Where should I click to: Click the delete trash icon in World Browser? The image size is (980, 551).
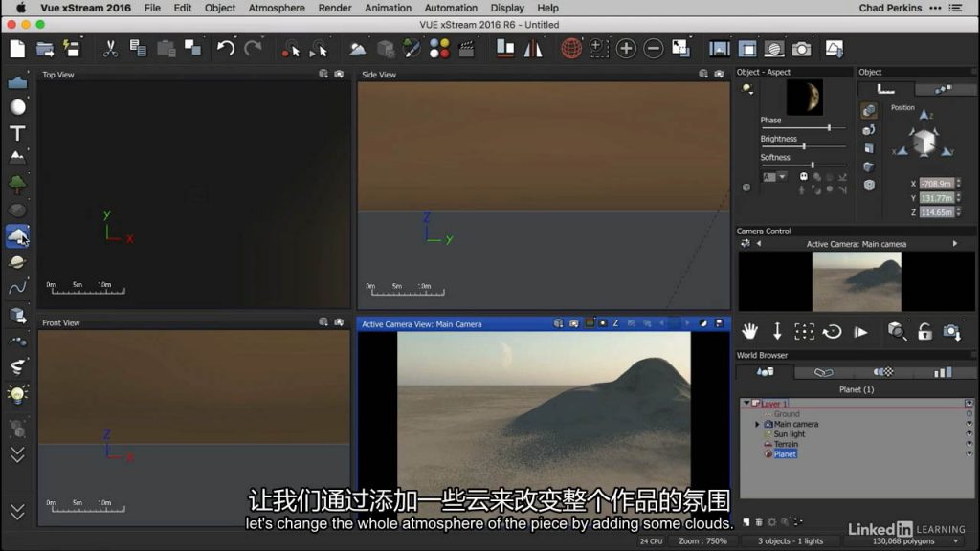point(759,521)
